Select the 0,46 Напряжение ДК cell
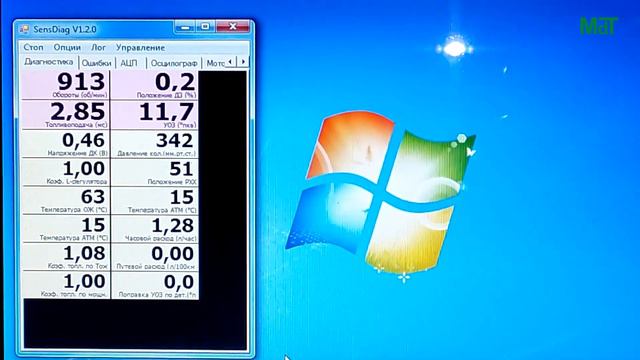Screen dimensions: 640x360 click(65, 144)
